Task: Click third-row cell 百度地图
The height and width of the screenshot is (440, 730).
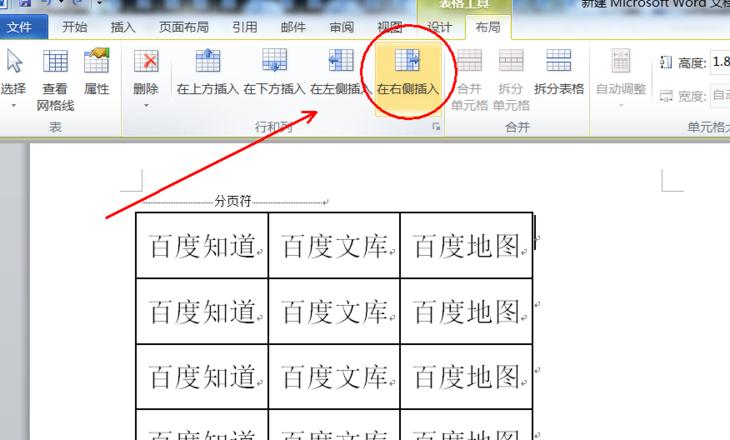Action: [466, 377]
